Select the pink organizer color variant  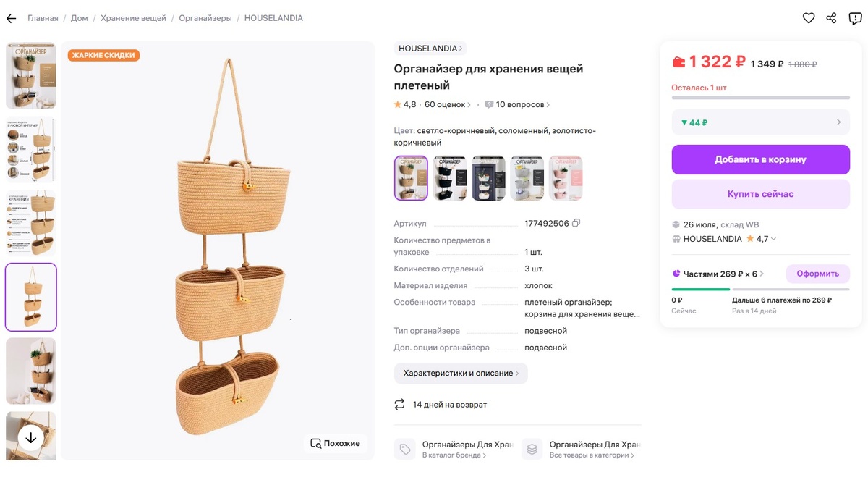pos(565,178)
